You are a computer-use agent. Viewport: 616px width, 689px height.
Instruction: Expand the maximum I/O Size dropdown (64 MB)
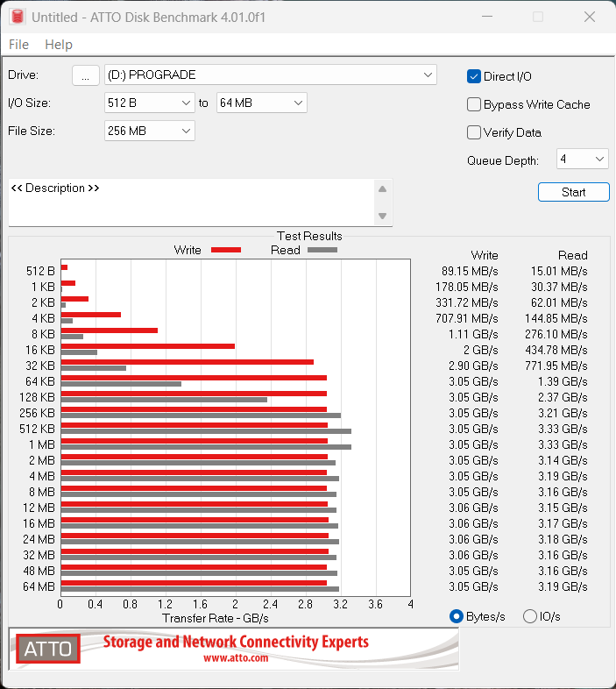coord(298,103)
